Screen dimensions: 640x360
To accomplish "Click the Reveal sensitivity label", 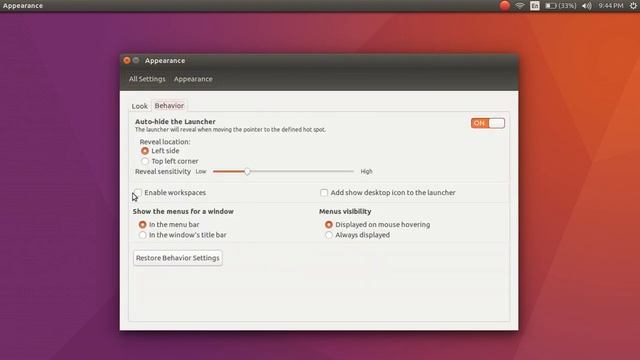I will (x=163, y=171).
